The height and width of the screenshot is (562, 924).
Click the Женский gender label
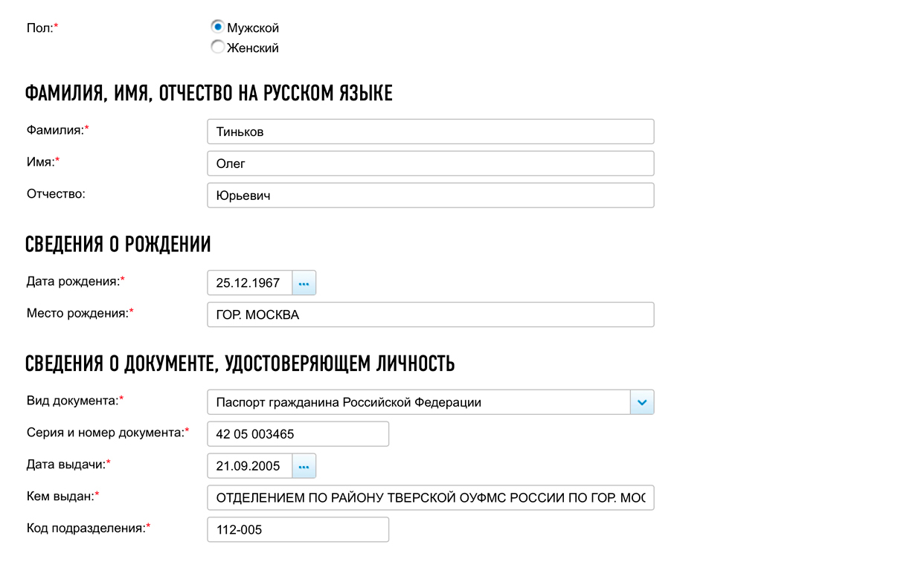point(253,48)
